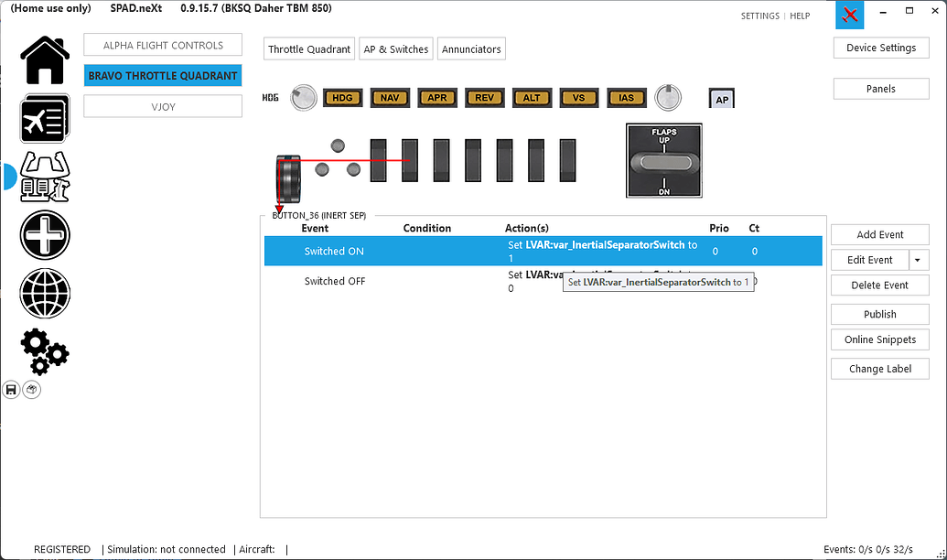This screenshot has width=947, height=560.
Task: Select the IAS autopilot button
Action: [626, 98]
